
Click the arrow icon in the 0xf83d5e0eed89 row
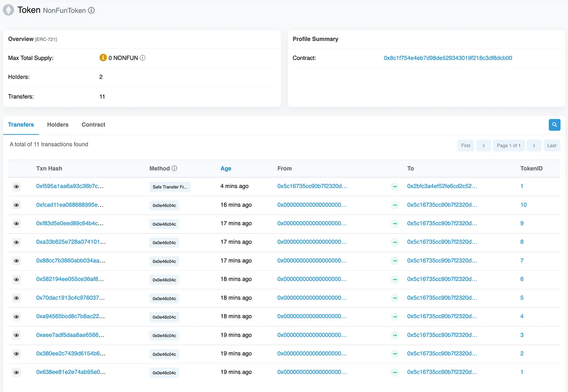395,224
